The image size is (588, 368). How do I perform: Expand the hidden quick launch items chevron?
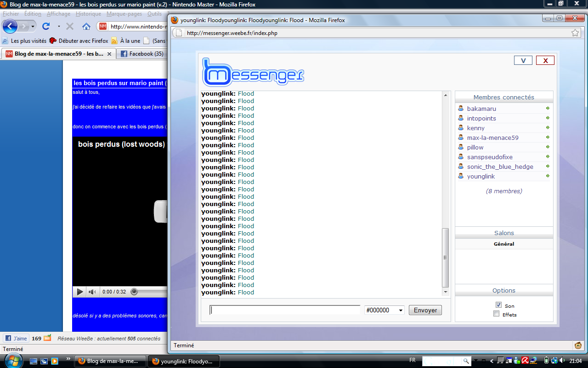[68, 358]
